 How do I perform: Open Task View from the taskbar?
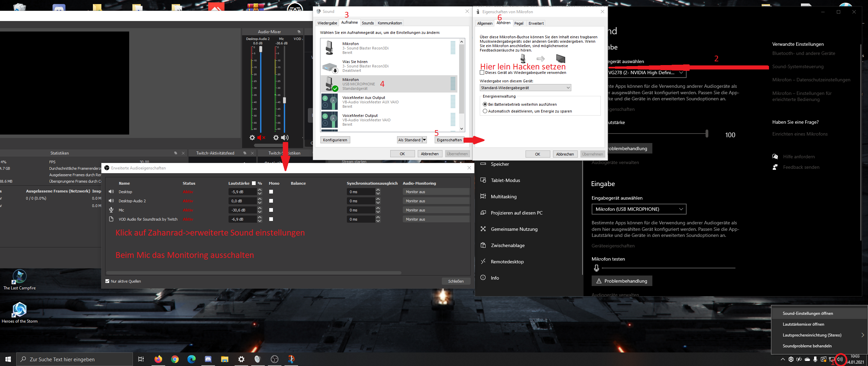(x=141, y=359)
